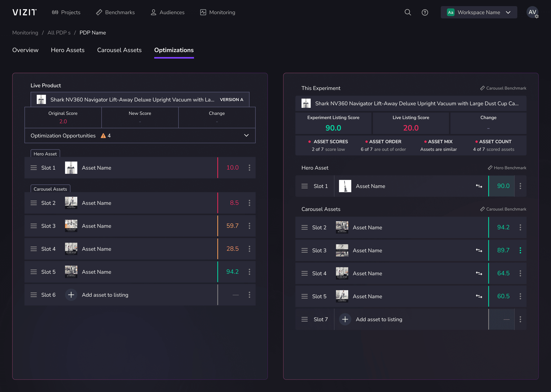The width and height of the screenshot is (551, 392).
Task: Click Live Listing Score value 20.0
Action: click(x=411, y=128)
